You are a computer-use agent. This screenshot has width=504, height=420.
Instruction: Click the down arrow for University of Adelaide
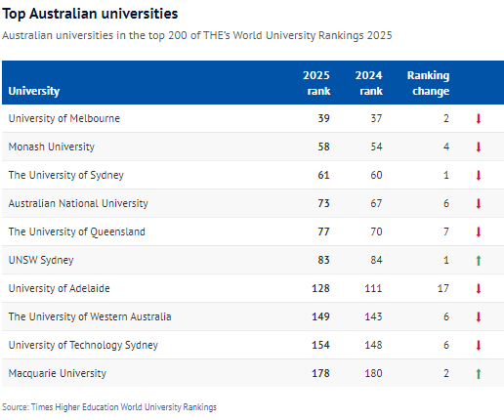479,288
